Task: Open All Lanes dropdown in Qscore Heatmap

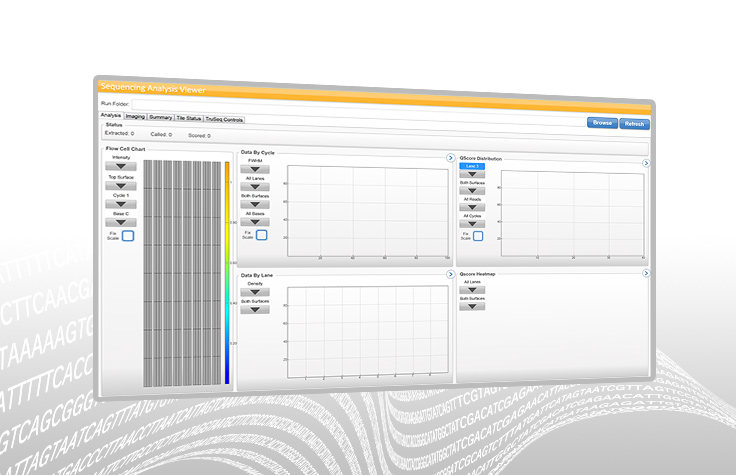Action: point(472,289)
